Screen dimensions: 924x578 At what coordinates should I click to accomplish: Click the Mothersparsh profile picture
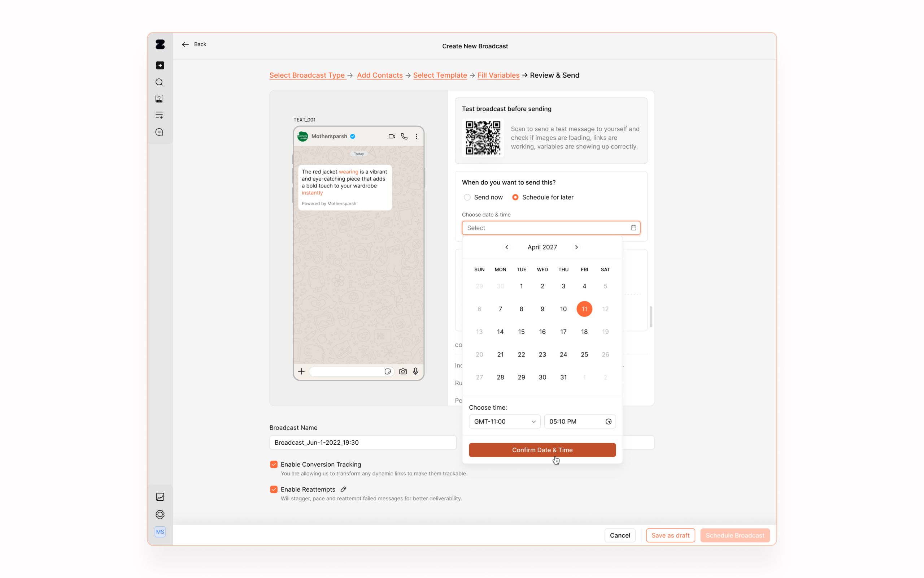[x=303, y=136]
